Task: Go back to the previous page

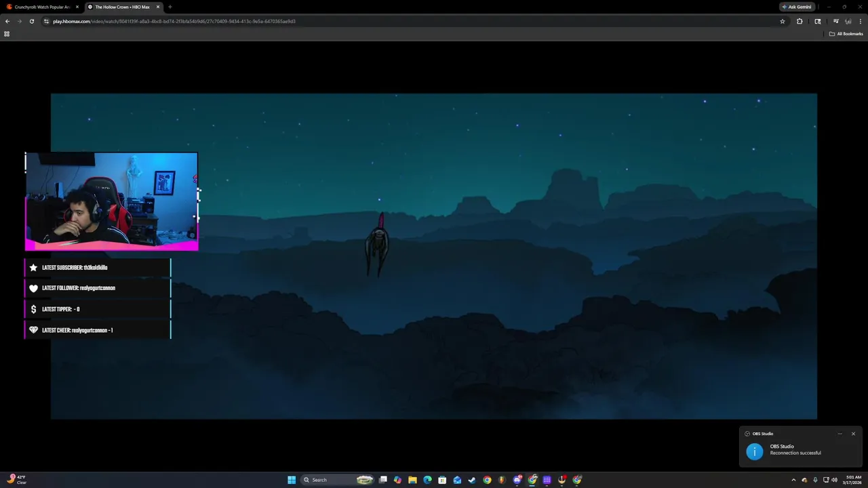Action: (7, 21)
